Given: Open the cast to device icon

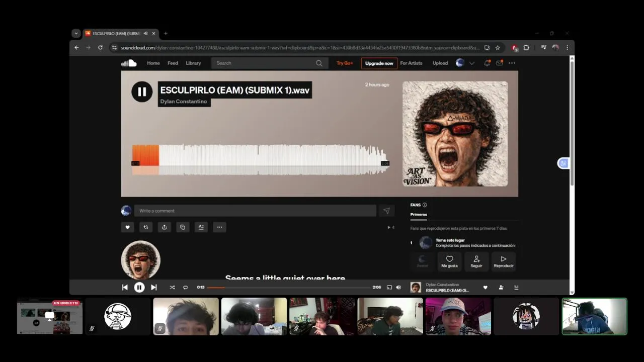Looking at the screenshot, I should click(x=389, y=288).
